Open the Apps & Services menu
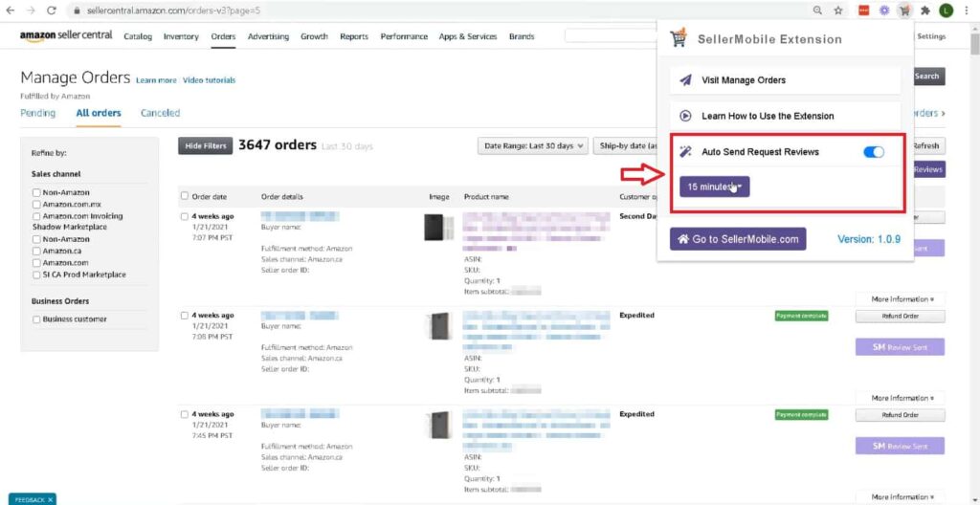Screen dimensions: 980x505 pos(468,36)
